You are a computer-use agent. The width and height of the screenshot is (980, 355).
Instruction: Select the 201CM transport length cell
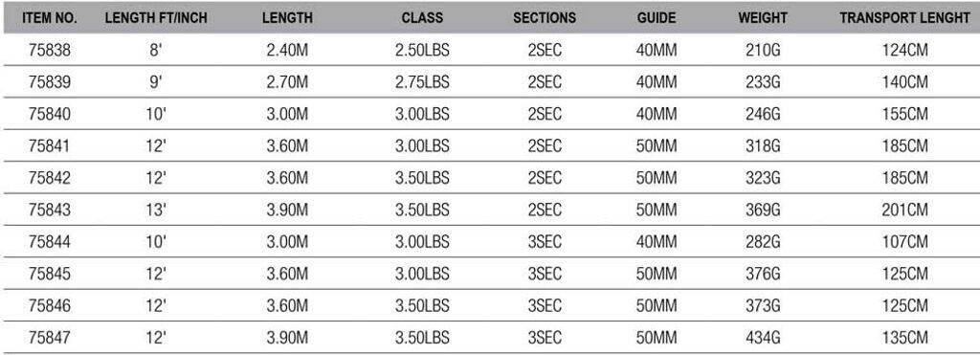pyautogui.click(x=904, y=210)
